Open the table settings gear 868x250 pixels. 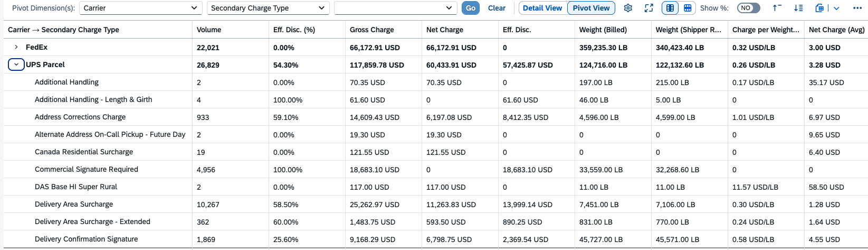click(x=628, y=8)
